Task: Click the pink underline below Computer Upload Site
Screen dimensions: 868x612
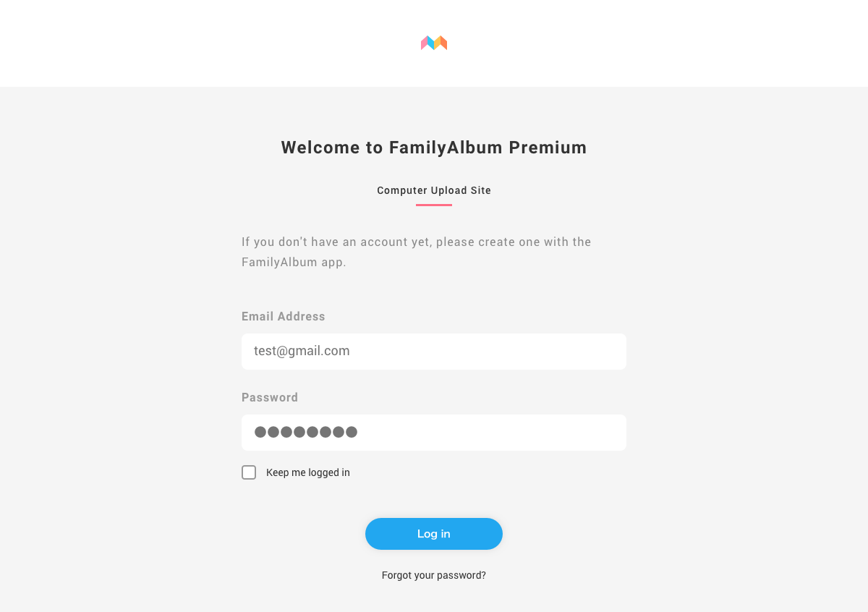Action: click(434, 205)
